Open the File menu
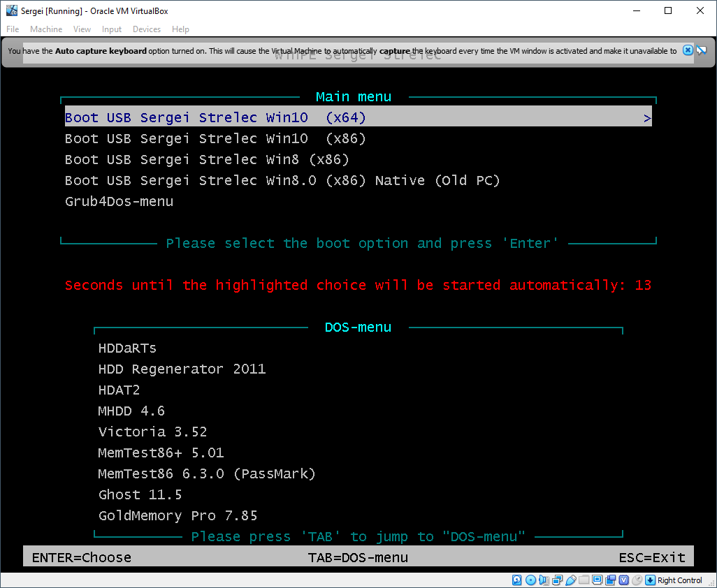Image resolution: width=717 pixels, height=588 pixels. pyautogui.click(x=13, y=29)
